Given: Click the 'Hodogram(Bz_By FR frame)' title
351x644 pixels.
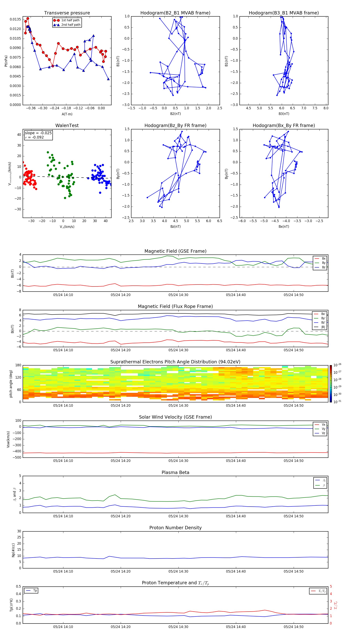Looking at the screenshot, I should click(x=175, y=125).
